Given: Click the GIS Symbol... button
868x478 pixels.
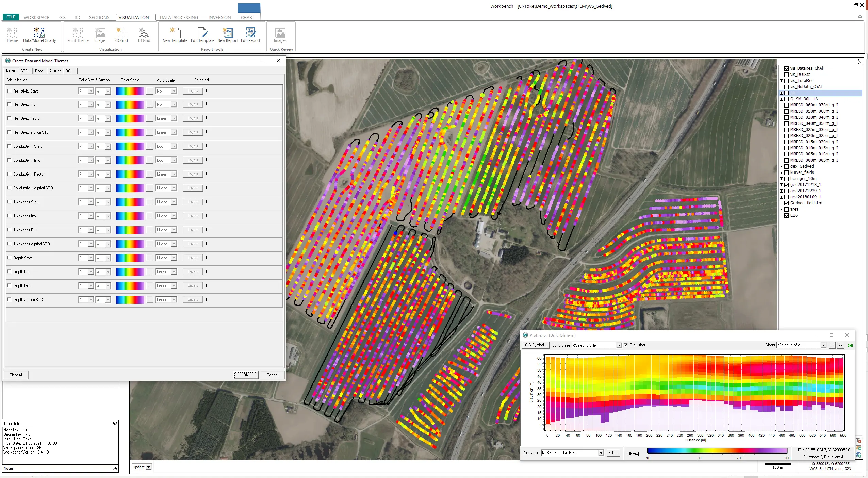Looking at the screenshot, I should coord(536,345).
